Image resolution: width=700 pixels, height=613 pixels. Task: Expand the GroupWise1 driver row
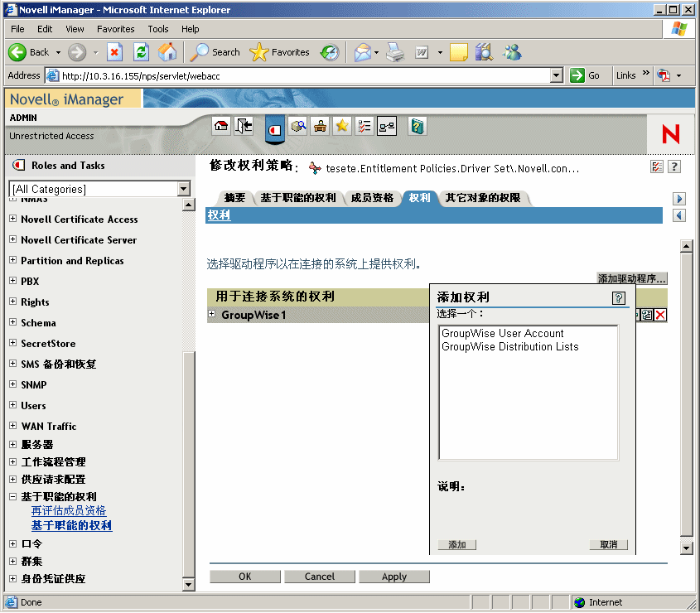(212, 314)
